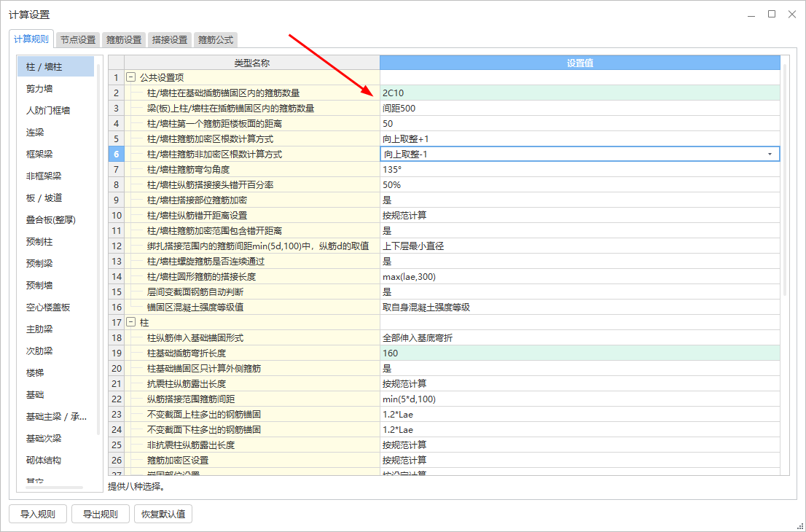Select 人防门框墙 category
806x532 pixels.
(55, 111)
